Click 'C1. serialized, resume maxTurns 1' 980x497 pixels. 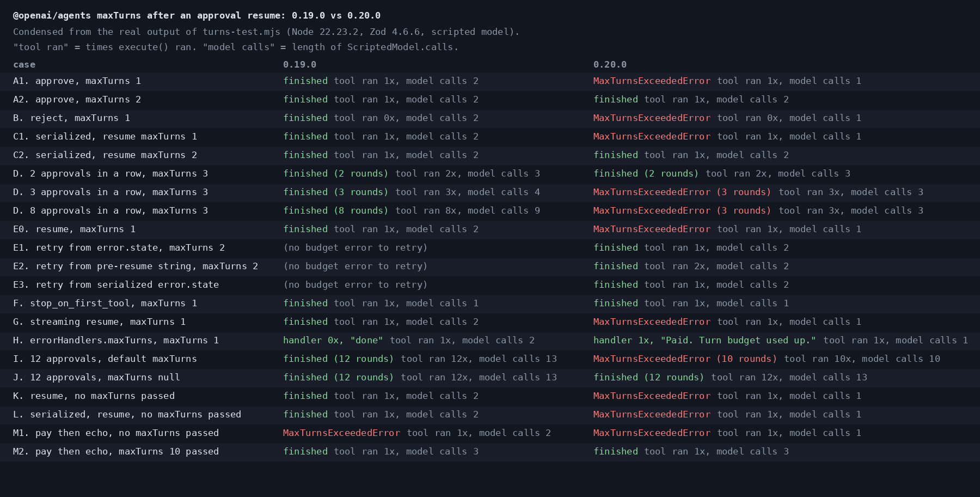point(105,136)
